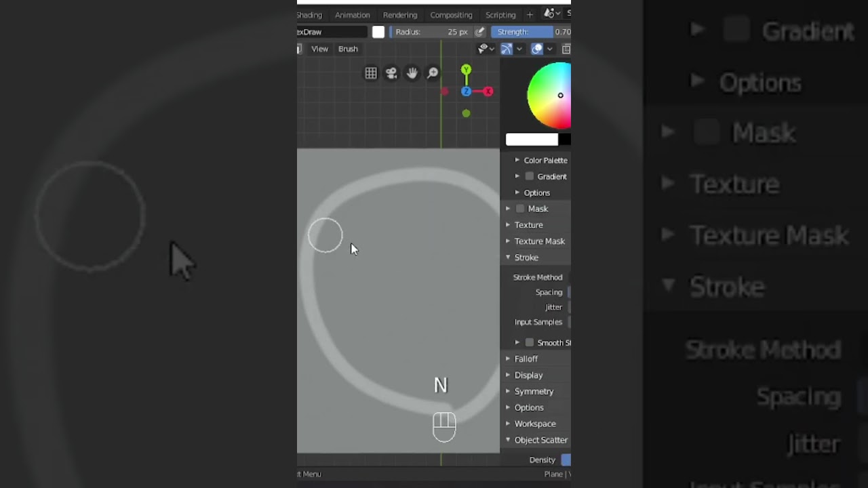The width and height of the screenshot is (868, 488).
Task: Click the white brush color swatch in header
Action: [x=378, y=32]
